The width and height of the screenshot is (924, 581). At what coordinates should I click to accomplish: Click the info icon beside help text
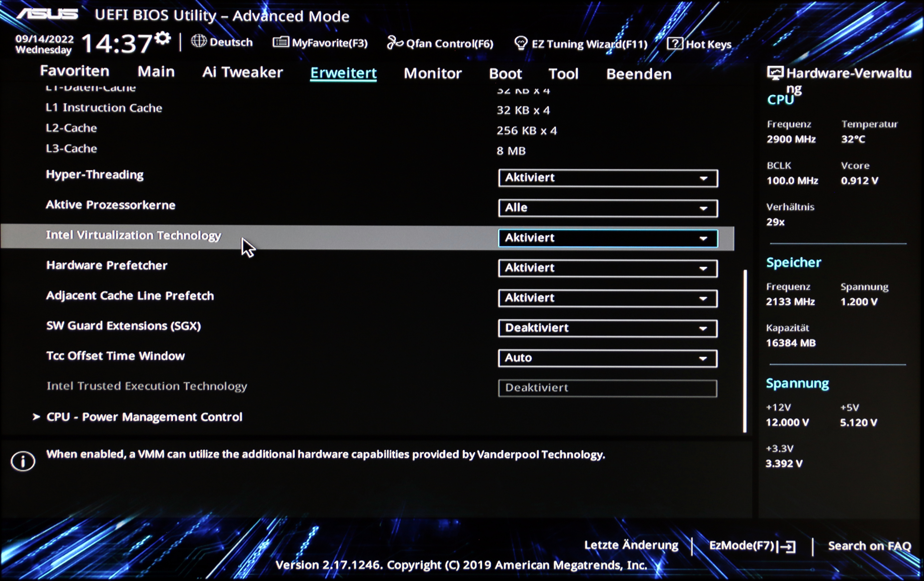[23, 461]
